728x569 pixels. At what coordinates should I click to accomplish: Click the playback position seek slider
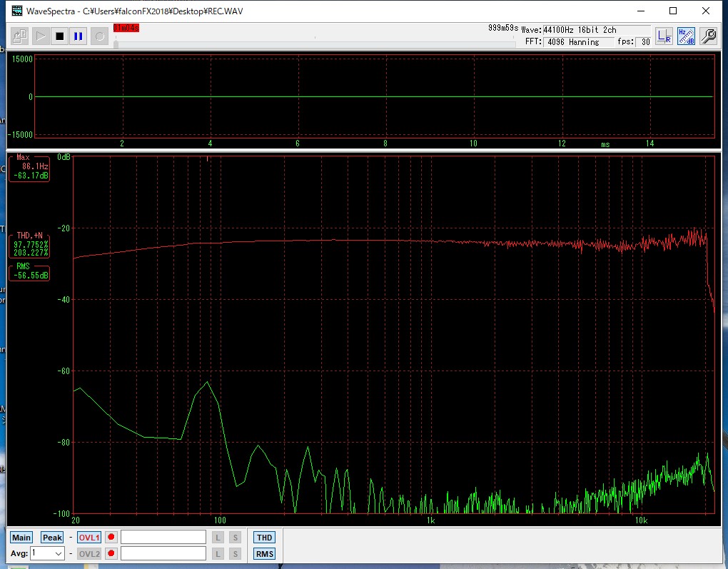pos(314,44)
